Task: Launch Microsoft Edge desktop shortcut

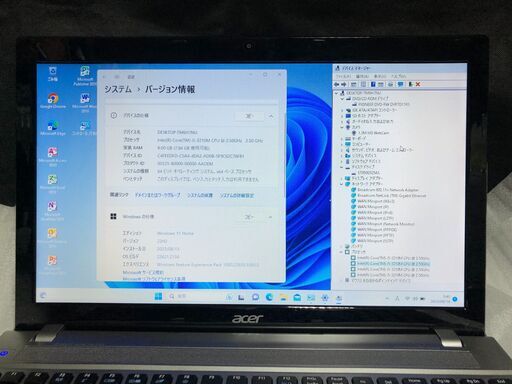Action: tap(53, 128)
